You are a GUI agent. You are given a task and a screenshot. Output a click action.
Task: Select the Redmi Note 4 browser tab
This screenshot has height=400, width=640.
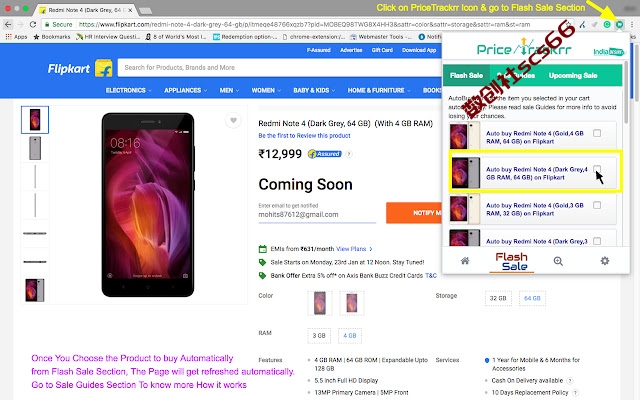(x=85, y=10)
